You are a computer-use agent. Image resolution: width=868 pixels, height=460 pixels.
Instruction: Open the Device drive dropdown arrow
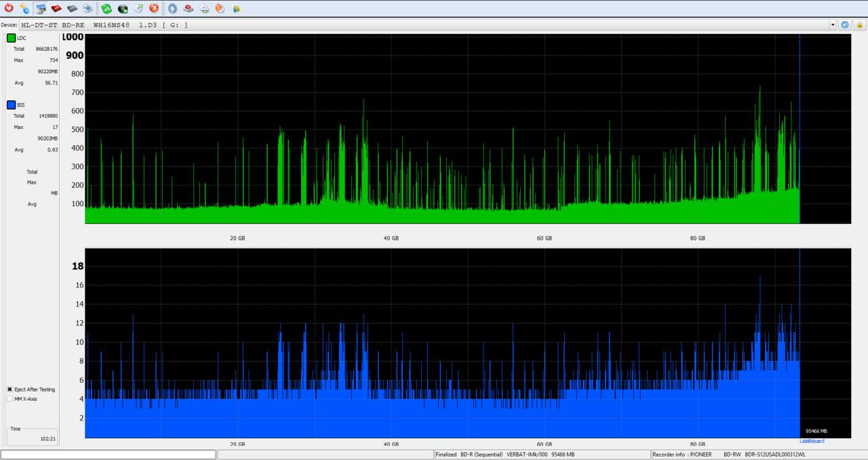pyautogui.click(x=833, y=25)
